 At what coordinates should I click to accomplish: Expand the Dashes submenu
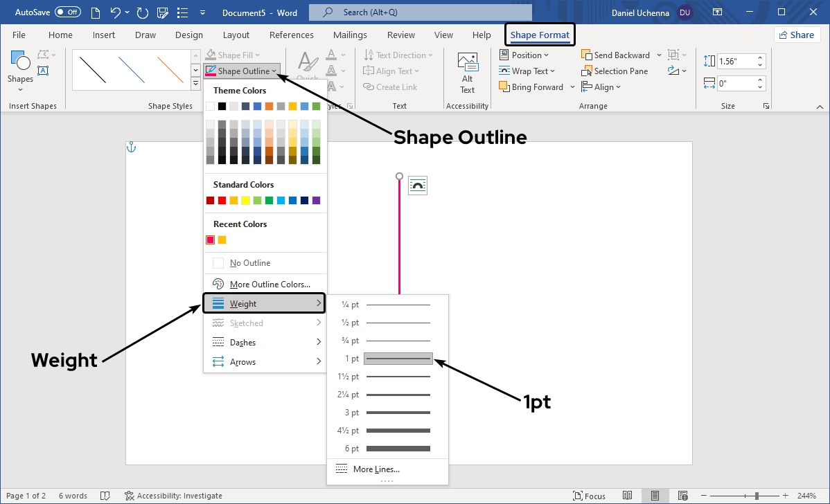pos(264,343)
